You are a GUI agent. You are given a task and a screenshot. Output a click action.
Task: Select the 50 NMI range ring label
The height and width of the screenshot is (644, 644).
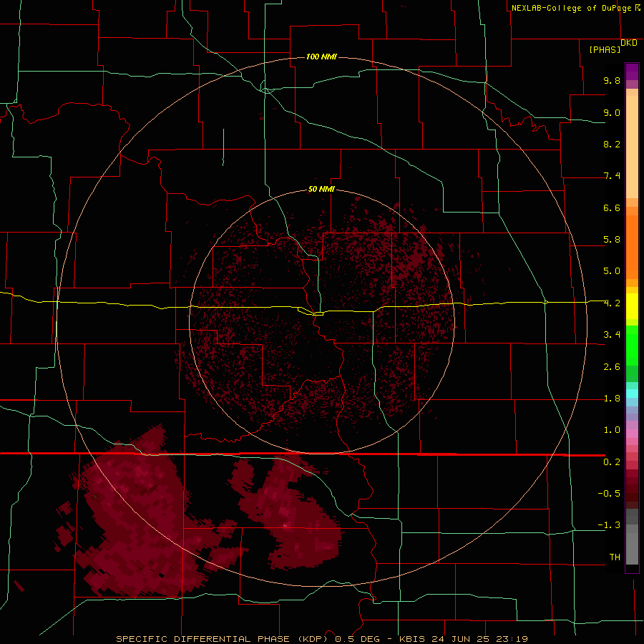321,189
